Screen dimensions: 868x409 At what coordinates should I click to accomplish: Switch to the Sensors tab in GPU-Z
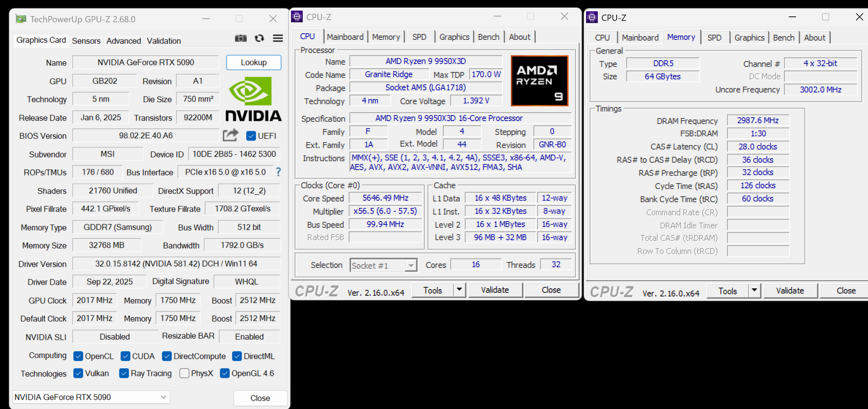tap(86, 41)
